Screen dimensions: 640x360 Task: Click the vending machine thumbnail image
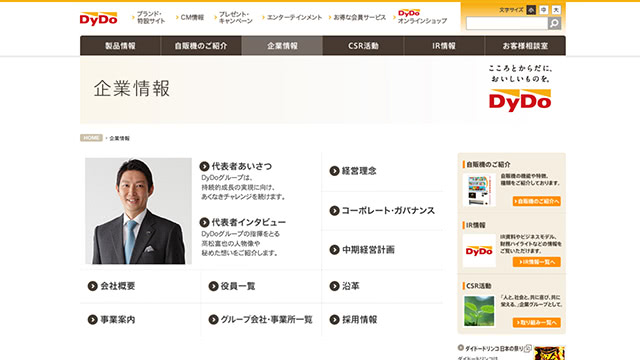click(479, 190)
